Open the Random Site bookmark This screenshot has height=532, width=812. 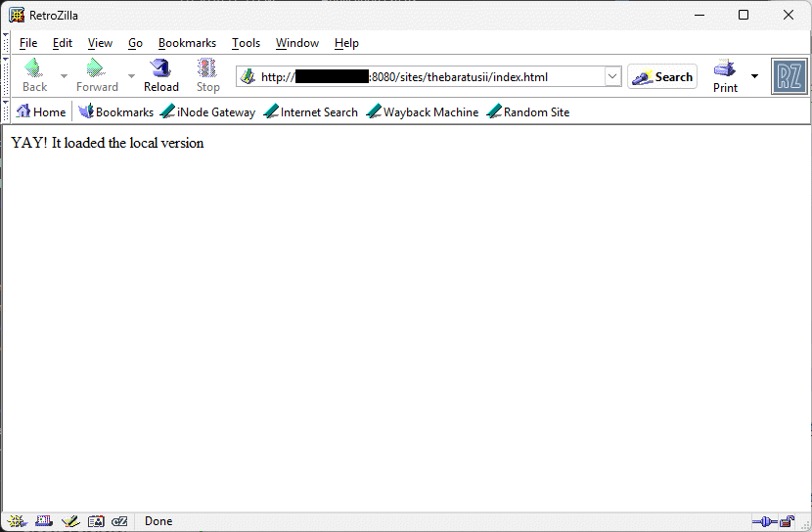(528, 111)
